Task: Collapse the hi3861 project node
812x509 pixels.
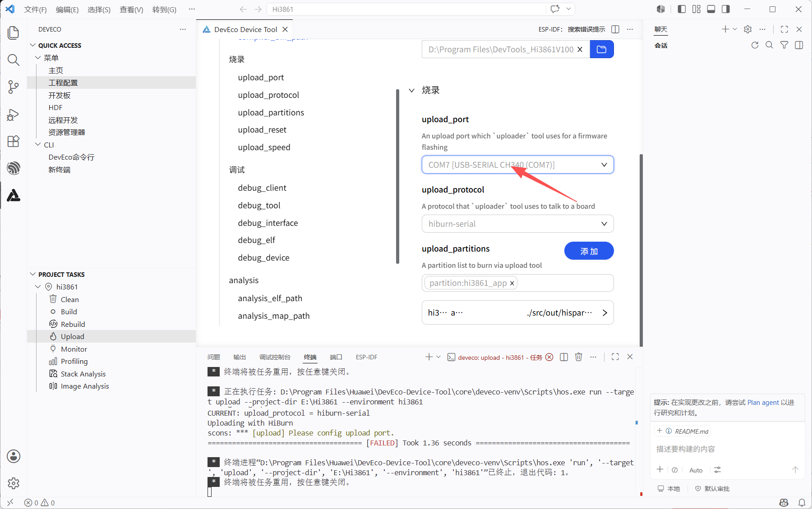Action: click(38, 287)
